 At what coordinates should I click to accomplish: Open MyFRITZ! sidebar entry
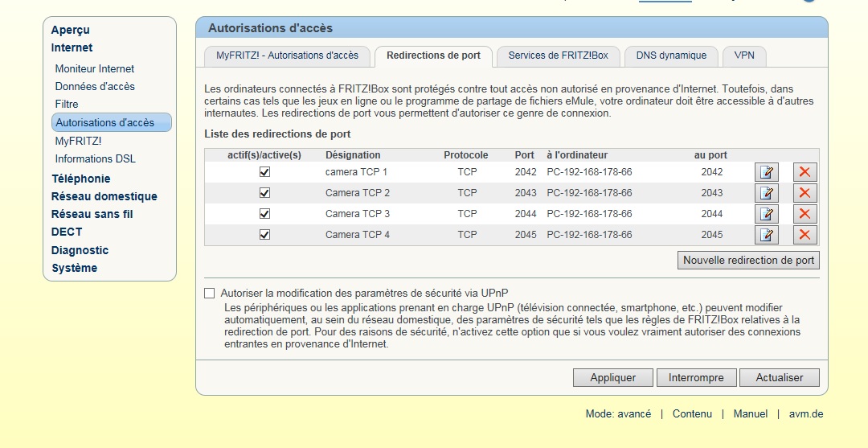pyautogui.click(x=78, y=142)
